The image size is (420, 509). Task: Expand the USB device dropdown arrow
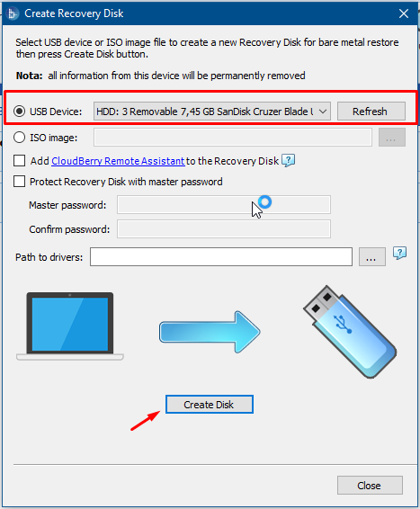(323, 112)
